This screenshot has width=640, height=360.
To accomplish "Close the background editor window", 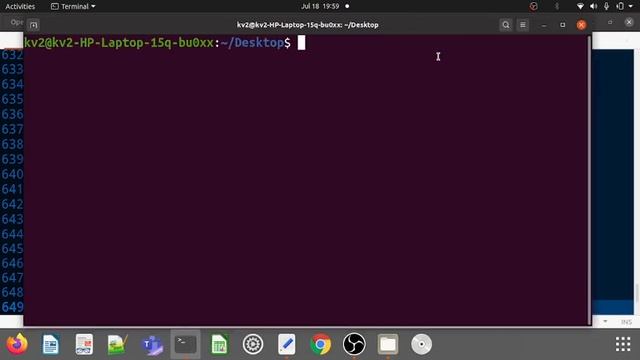I will [629, 22].
